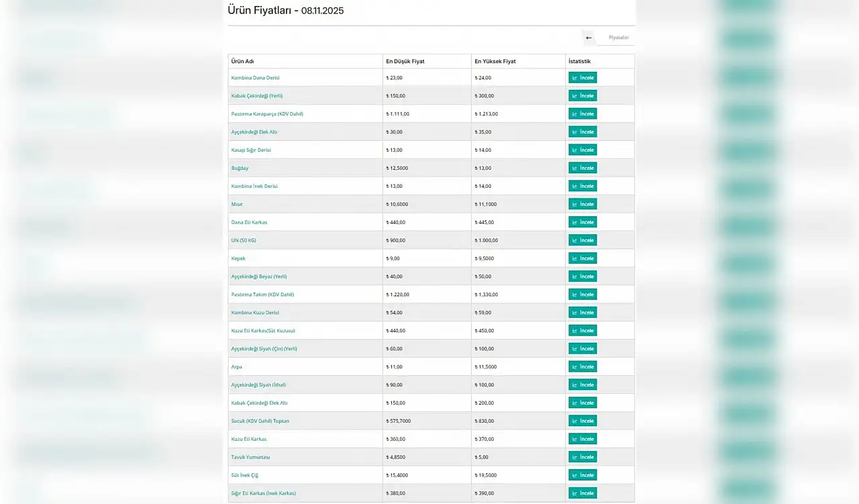Open the Dana Eti Karkas product

point(249,222)
